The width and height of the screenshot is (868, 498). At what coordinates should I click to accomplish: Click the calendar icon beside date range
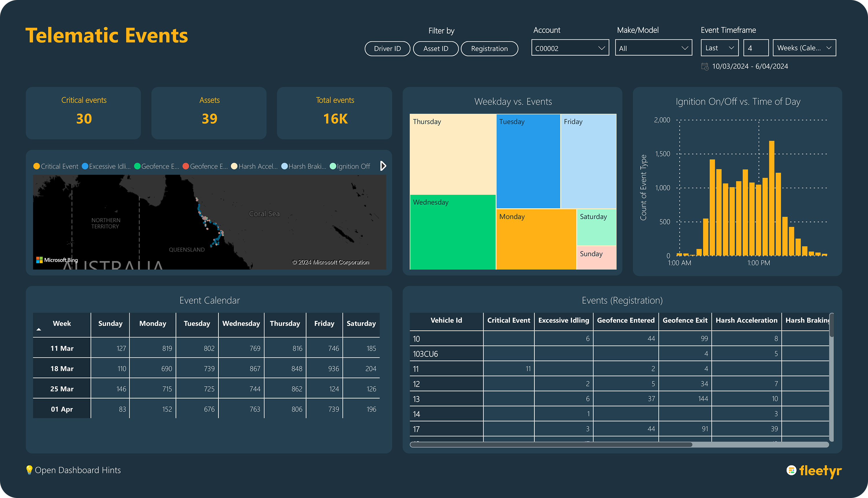point(705,66)
